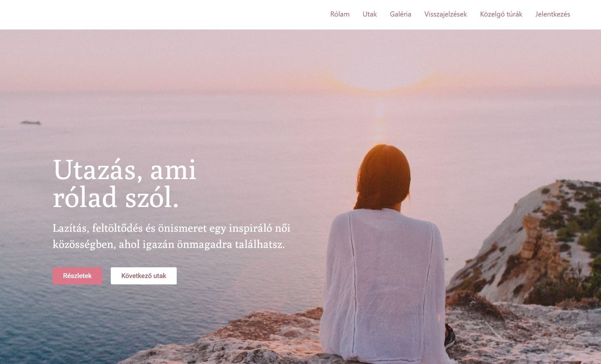Go to the Utak menu item
Image resolution: width=601 pixels, height=364 pixels.
point(370,14)
